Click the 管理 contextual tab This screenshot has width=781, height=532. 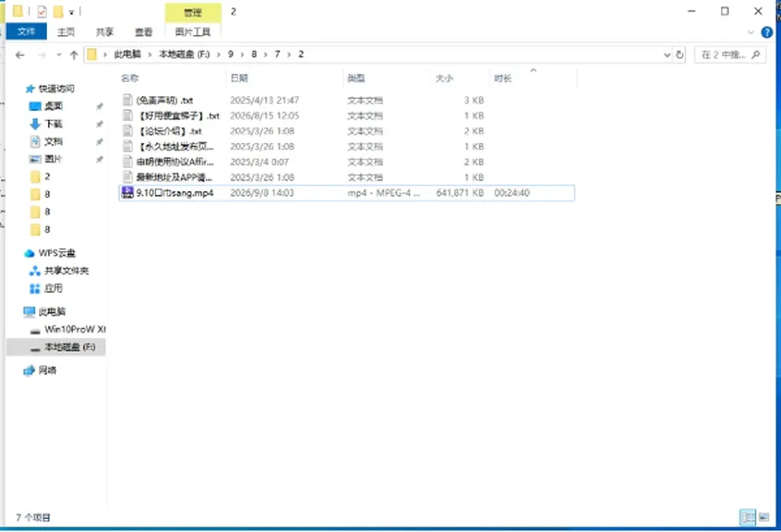[193, 12]
